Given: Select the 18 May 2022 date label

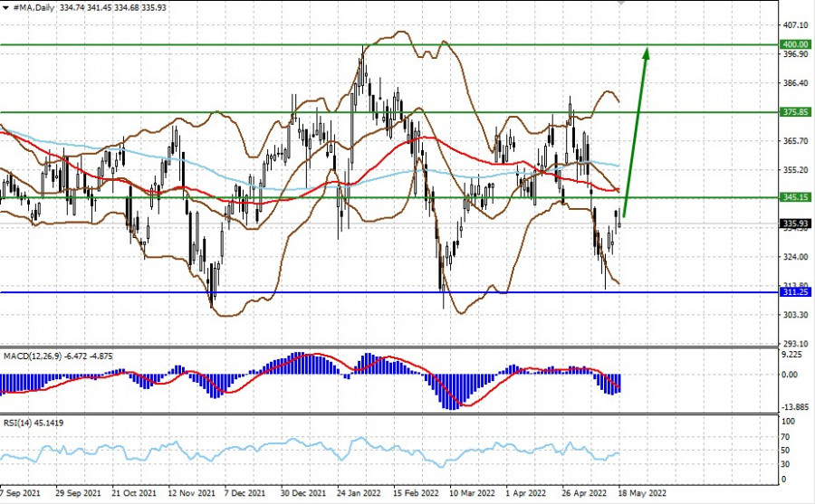Looking at the screenshot, I should (x=641, y=495).
